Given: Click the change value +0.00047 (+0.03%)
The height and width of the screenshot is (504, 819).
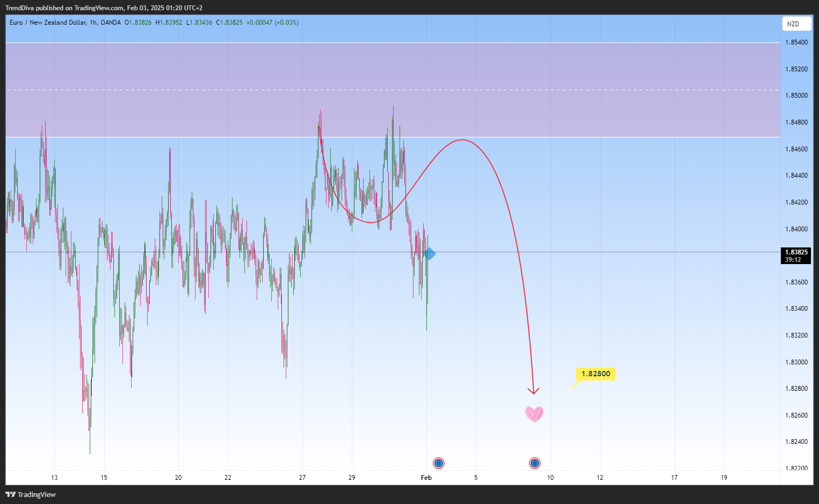Looking at the screenshot, I should tap(272, 23).
